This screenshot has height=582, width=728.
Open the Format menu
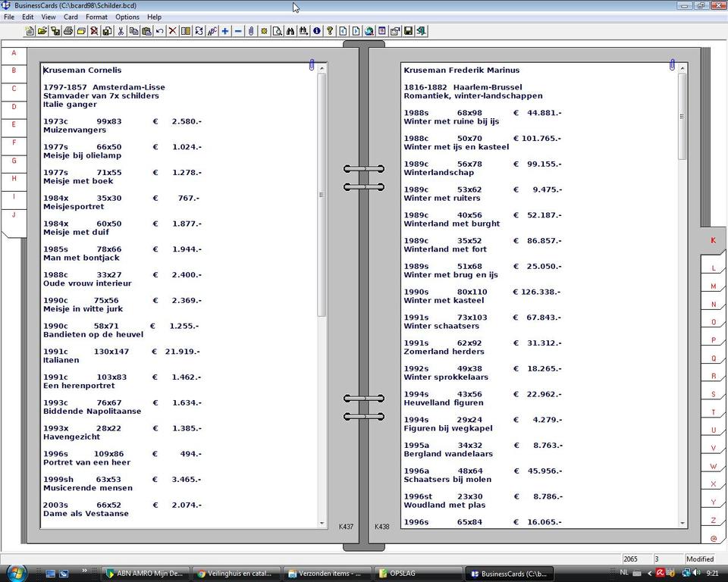coord(96,17)
